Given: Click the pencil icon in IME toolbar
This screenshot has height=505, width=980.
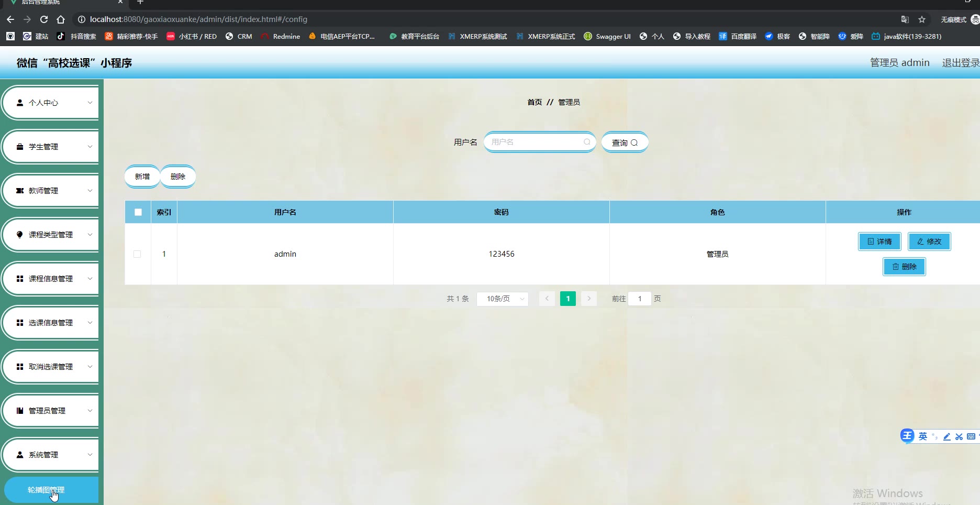Looking at the screenshot, I should [x=946, y=436].
